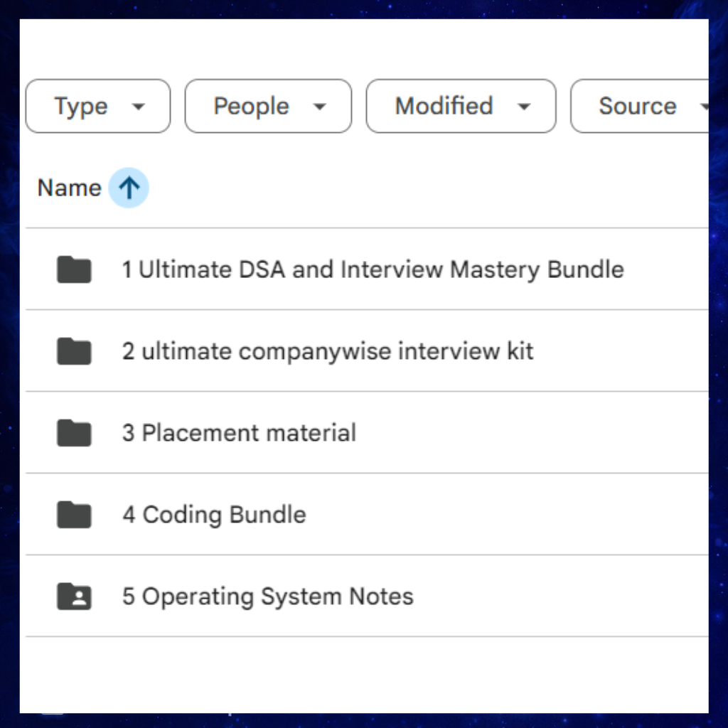Click the dropdown arrow inside the People chip
Screen dimensions: 728x728
320,107
